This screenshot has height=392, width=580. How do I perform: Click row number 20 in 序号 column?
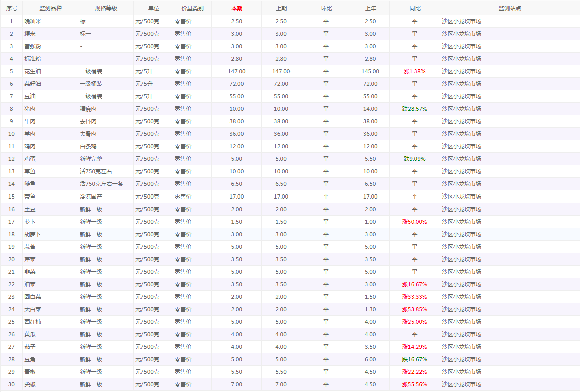tap(11, 259)
